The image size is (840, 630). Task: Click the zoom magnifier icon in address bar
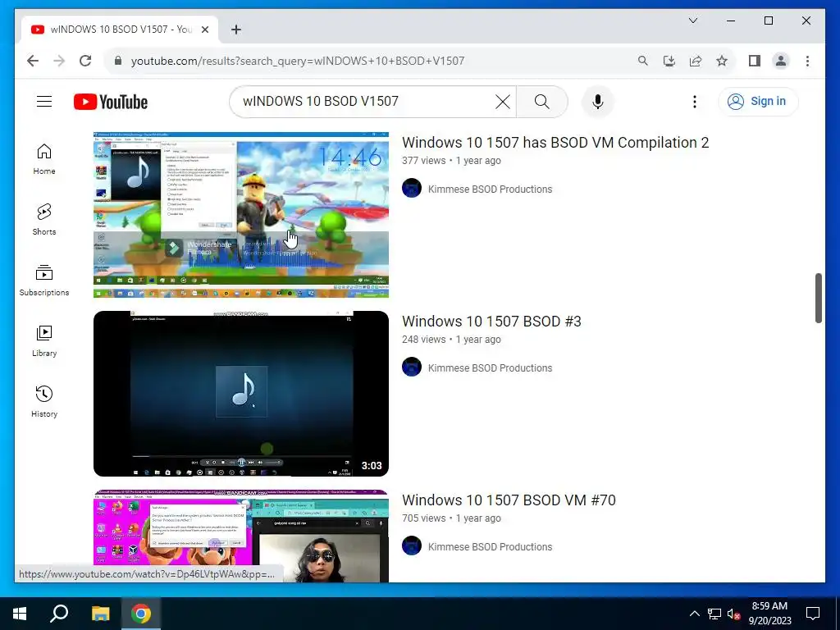643,61
